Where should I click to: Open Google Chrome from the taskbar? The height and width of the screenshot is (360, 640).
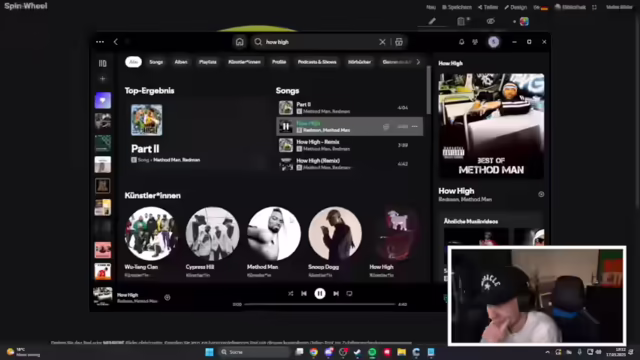(313, 352)
